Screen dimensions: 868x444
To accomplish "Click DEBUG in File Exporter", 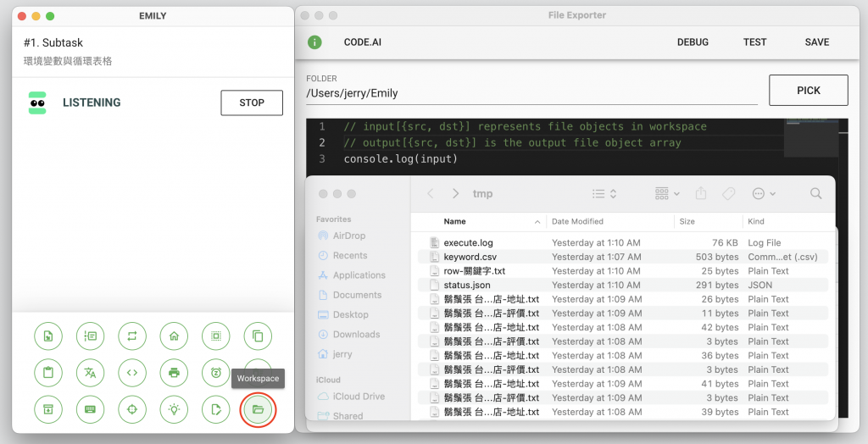I will [x=693, y=42].
